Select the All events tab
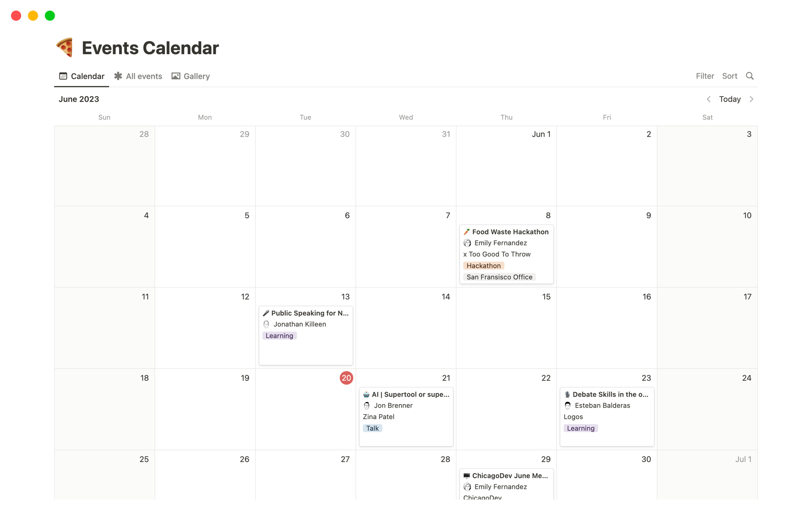Screen dimensions: 812x508 pyautogui.click(x=143, y=76)
